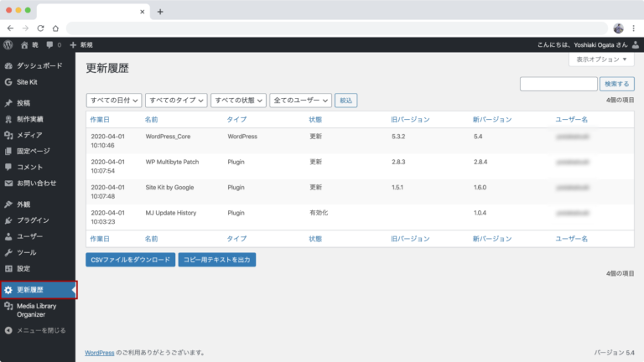The width and height of the screenshot is (644, 362).
Task: Expand the すべてのタイプ type filter dropdown
Action: point(175,100)
